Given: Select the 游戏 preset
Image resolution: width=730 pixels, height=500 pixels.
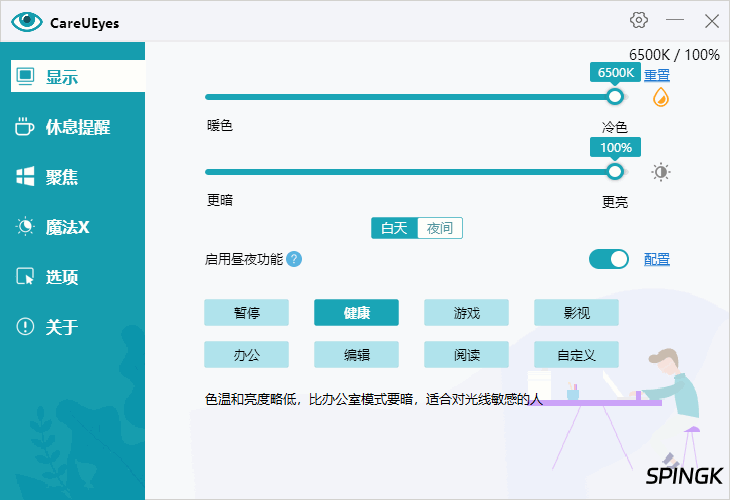Looking at the screenshot, I should coord(466,312).
